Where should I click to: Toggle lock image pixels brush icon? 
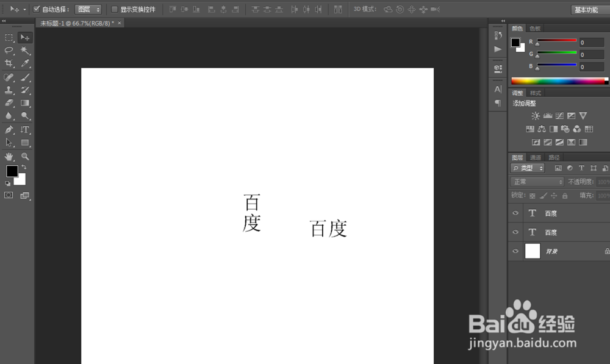pyautogui.click(x=543, y=196)
